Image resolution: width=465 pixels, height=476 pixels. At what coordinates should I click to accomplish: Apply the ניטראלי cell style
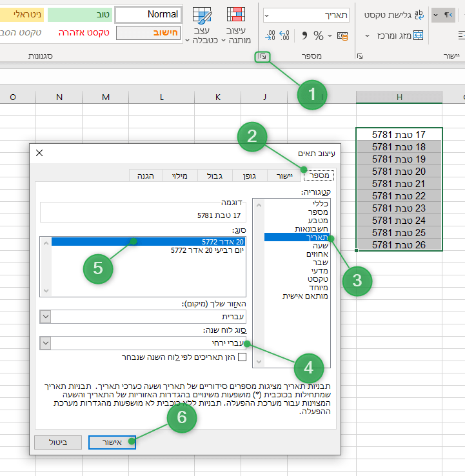tap(22, 15)
